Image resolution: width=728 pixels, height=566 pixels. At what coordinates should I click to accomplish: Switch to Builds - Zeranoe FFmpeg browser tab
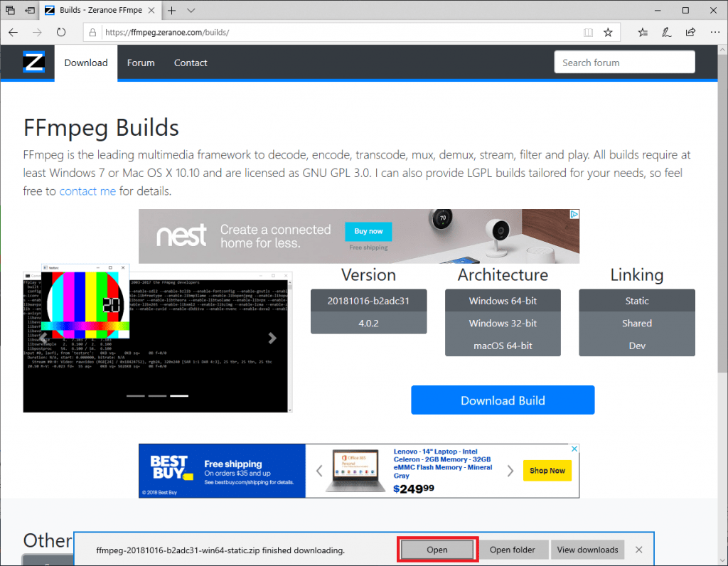click(100, 10)
